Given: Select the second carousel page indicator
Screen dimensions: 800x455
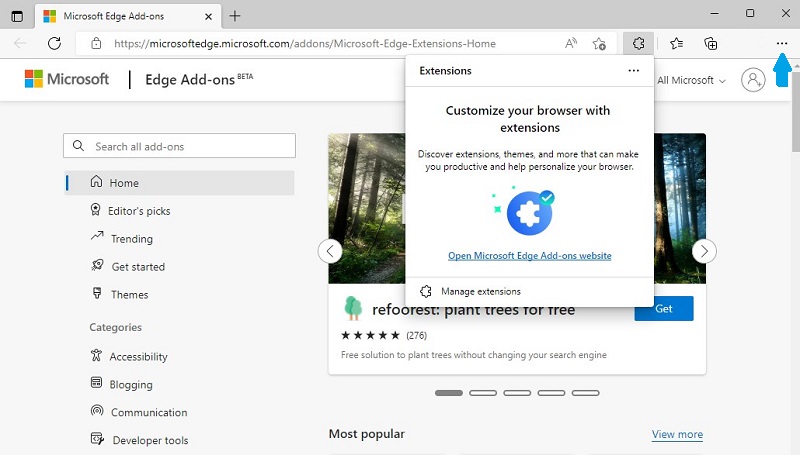Looking at the screenshot, I should click(x=483, y=393).
